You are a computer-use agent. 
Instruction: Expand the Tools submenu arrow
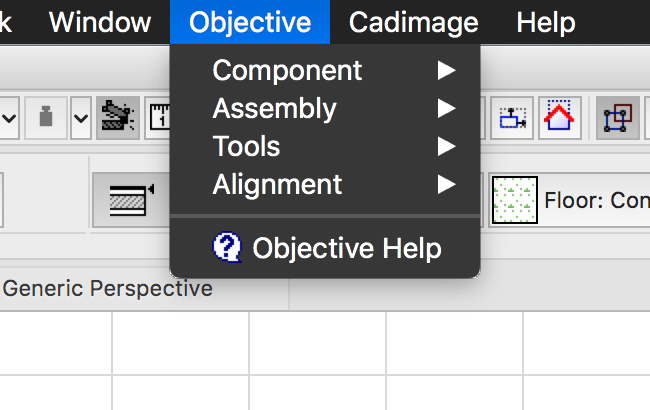coord(446,146)
